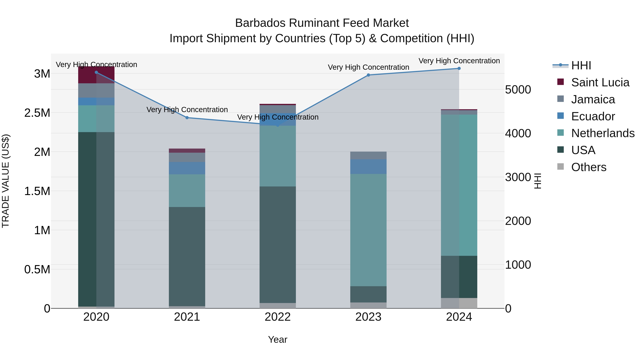Click the Others gray legend swatch
This screenshot has width=644, height=362.
560,166
